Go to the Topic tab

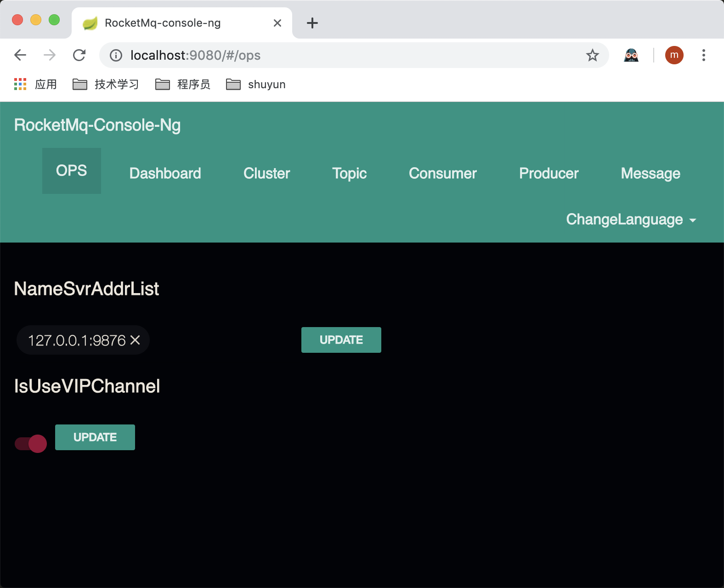click(x=350, y=174)
